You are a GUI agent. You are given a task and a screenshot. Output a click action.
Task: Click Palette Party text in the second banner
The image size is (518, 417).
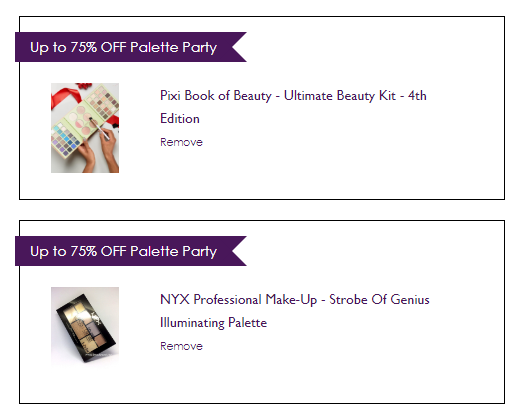click(x=173, y=251)
